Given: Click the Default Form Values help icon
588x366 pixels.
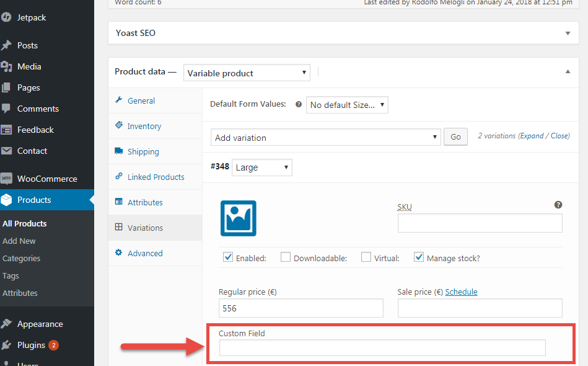Looking at the screenshot, I should coord(298,104).
